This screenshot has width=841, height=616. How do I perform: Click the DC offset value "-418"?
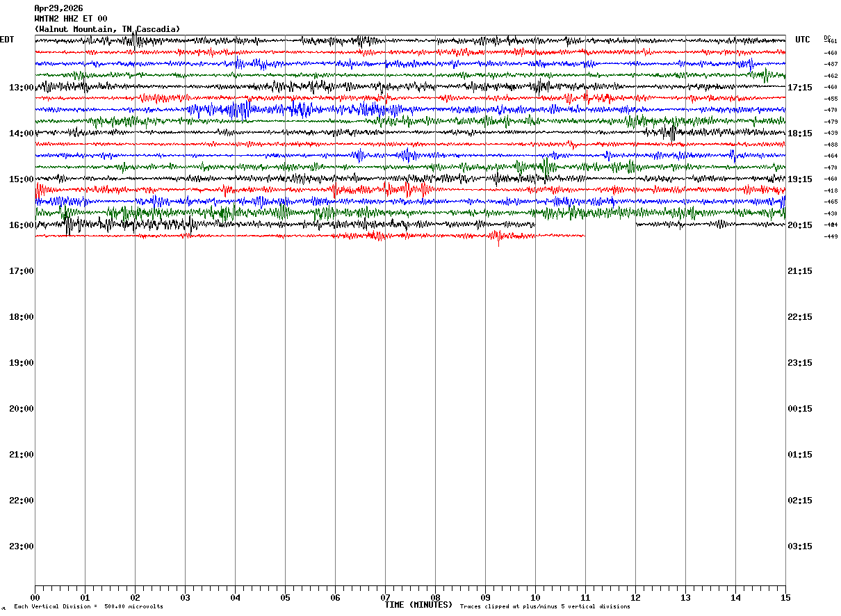tap(831, 191)
